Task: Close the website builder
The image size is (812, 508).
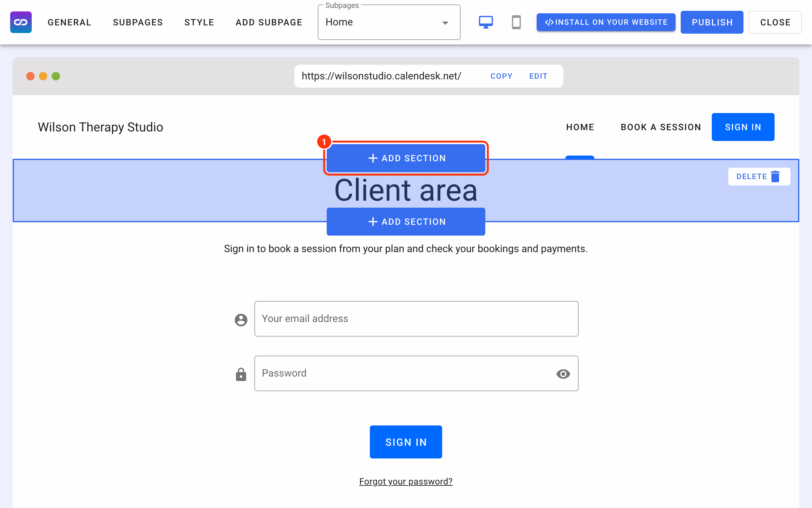Action: pyautogui.click(x=775, y=22)
